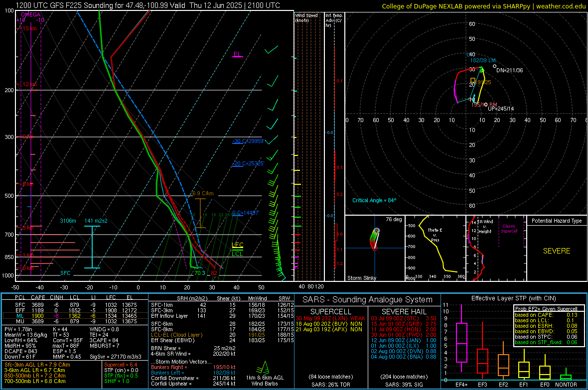The height and width of the screenshot is (390, 588).
Task: Click the green LCL level label
Action: (x=237, y=254)
